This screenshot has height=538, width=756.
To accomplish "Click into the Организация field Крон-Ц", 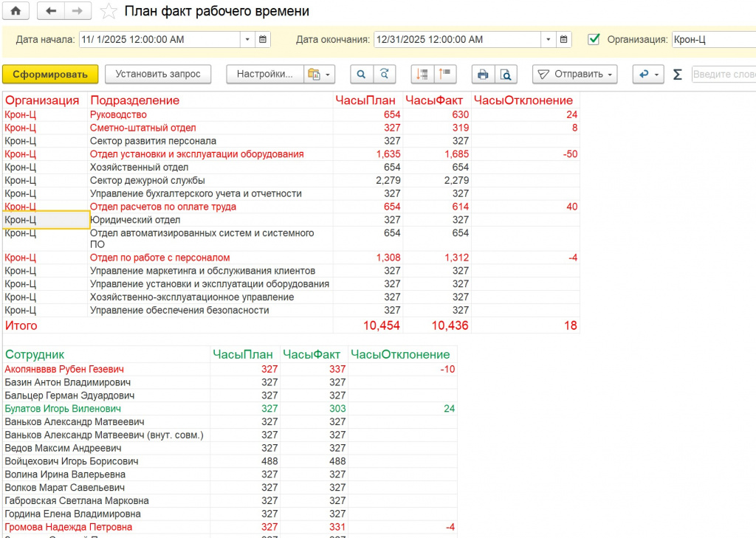I will (x=712, y=39).
